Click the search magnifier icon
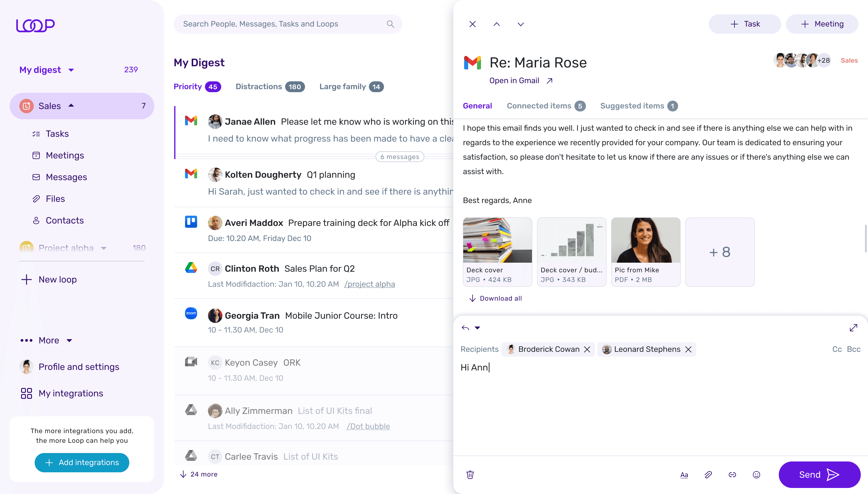868x494 pixels. tap(390, 24)
